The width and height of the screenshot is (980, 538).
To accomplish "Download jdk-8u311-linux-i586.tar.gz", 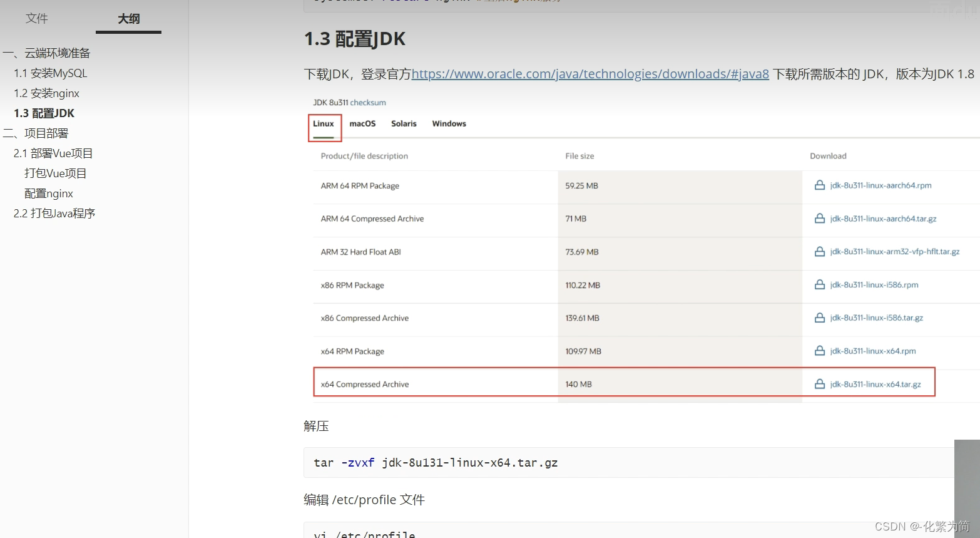I will pyautogui.click(x=876, y=318).
